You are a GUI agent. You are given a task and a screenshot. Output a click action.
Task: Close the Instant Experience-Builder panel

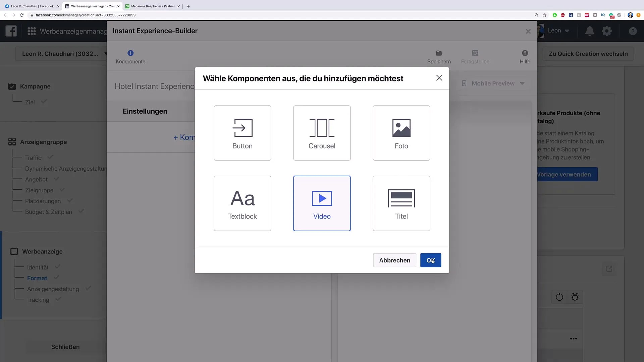(x=528, y=31)
